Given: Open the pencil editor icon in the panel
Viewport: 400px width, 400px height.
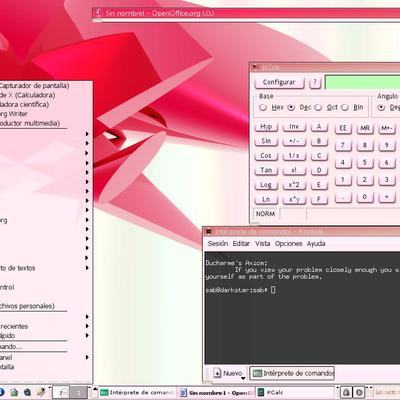Looking at the screenshot, I should click(41, 392).
